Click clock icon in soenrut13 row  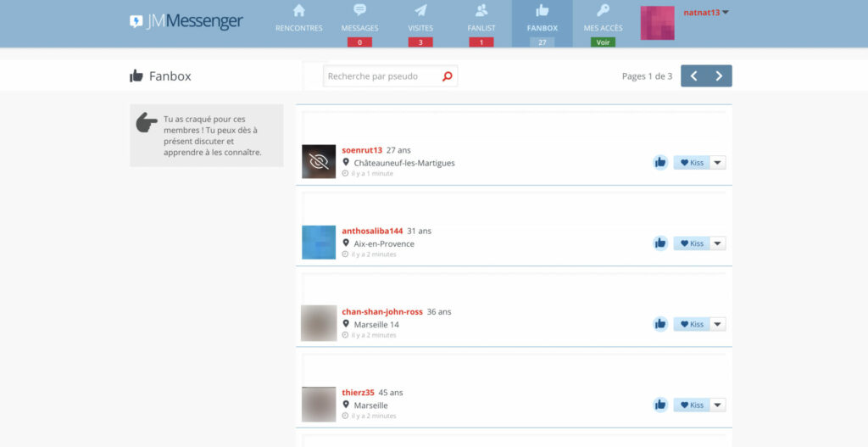pos(345,173)
